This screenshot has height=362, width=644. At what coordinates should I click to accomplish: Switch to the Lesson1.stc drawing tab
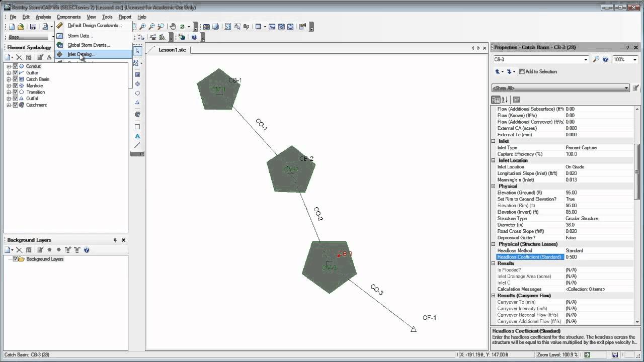(x=172, y=50)
